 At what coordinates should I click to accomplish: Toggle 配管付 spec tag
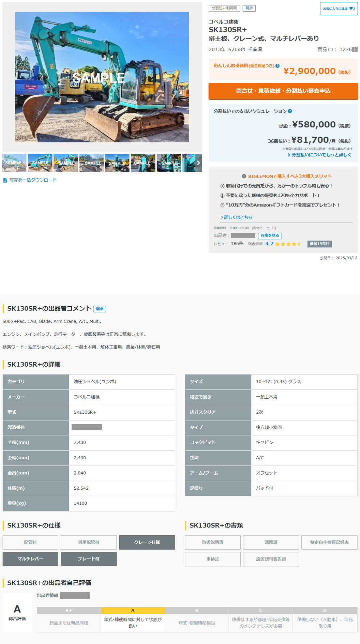[x=30, y=542]
